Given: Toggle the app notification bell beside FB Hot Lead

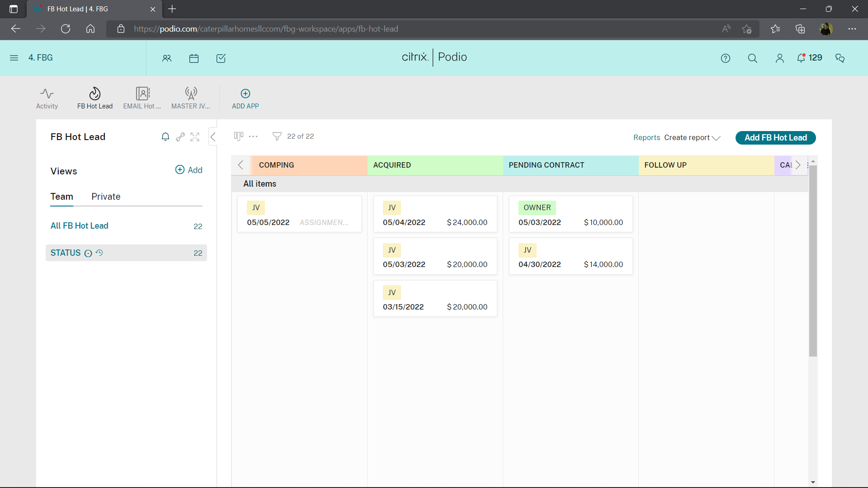Looking at the screenshot, I should (x=165, y=137).
